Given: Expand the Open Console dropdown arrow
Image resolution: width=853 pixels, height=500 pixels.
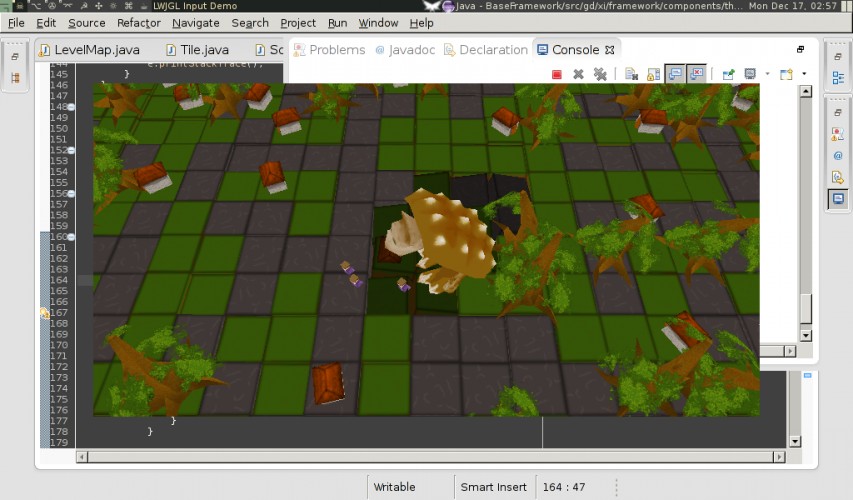Looking at the screenshot, I should pos(804,74).
